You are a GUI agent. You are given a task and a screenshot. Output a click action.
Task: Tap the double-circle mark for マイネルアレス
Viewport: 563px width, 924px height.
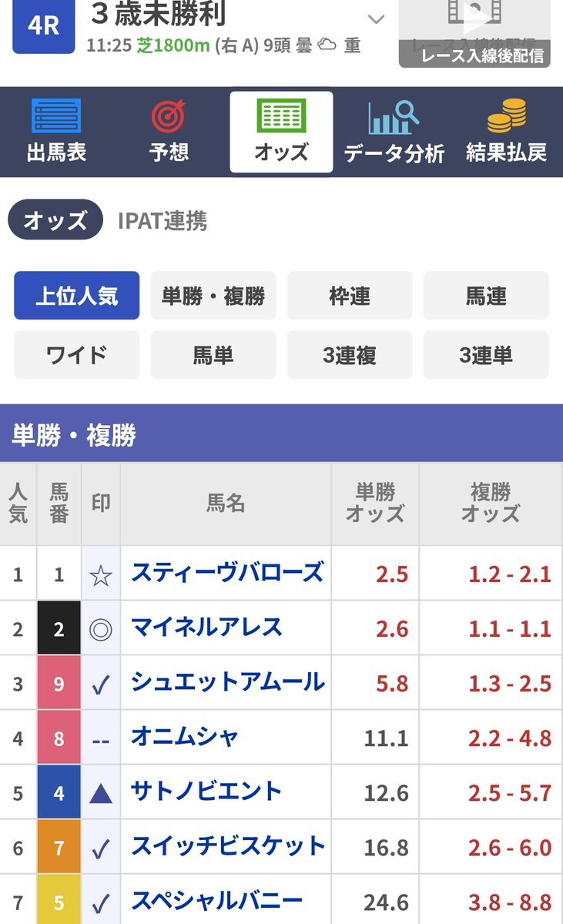click(x=101, y=629)
